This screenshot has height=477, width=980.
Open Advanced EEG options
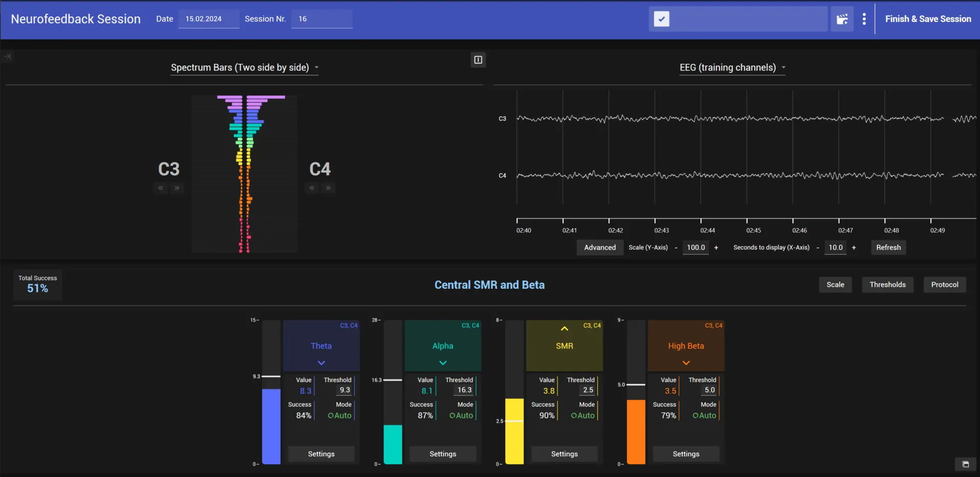click(x=600, y=247)
